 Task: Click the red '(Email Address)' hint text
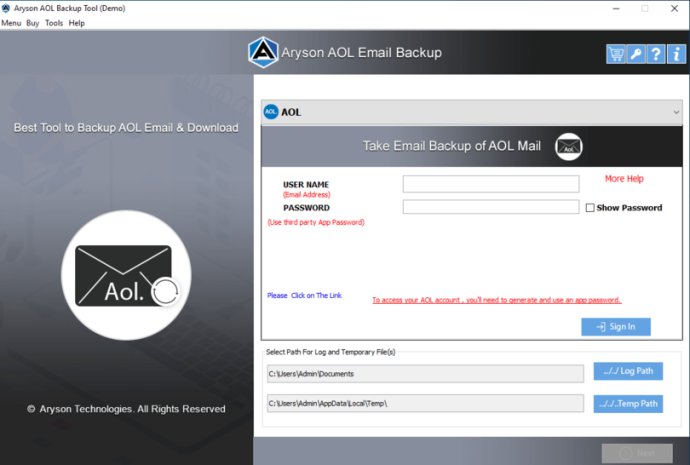coord(306,194)
